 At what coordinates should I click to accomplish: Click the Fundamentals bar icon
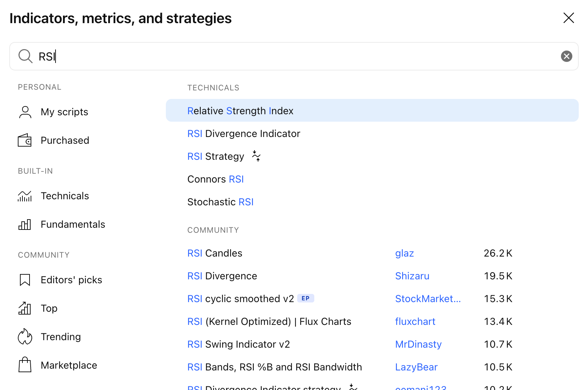tap(25, 225)
